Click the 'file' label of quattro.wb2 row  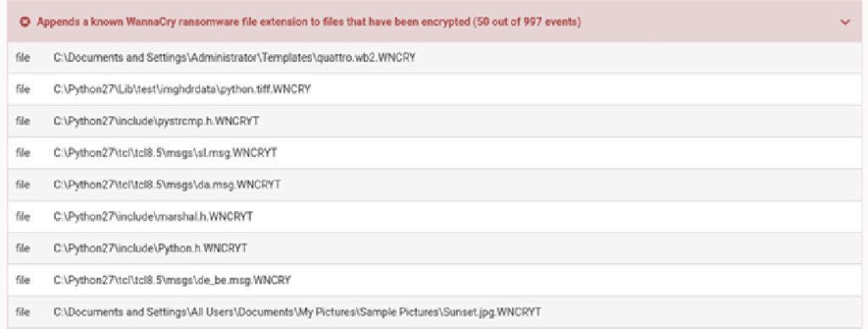tap(23, 58)
